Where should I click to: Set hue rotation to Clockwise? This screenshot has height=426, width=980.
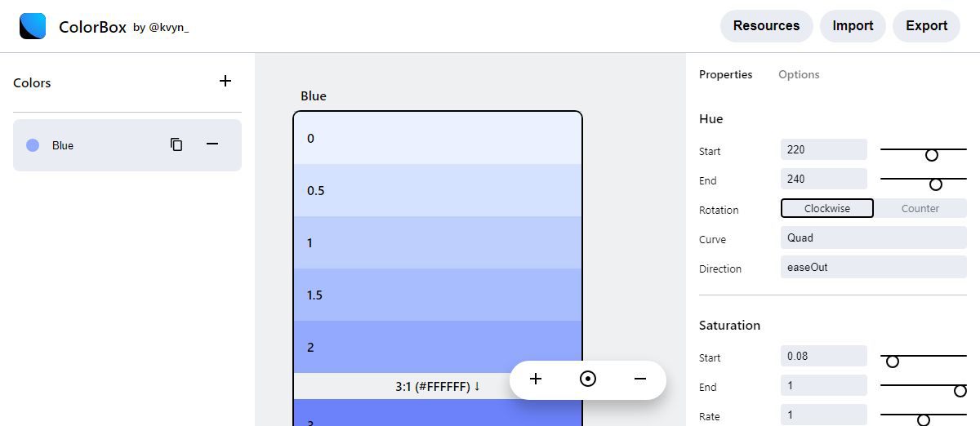pyautogui.click(x=826, y=208)
